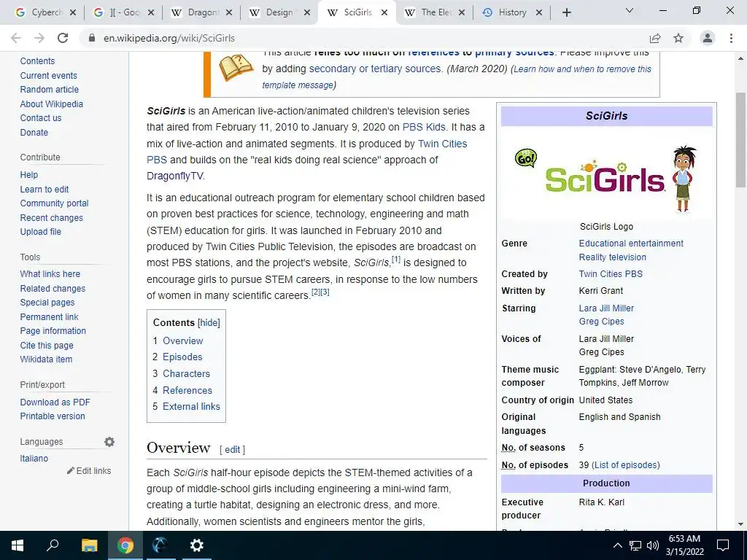Open the Lara Jill Miller starring link
The width and height of the screenshot is (747, 560).
606,308
